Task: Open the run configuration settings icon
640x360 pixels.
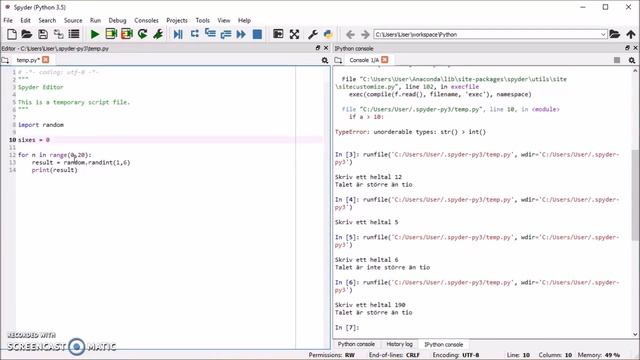Action: pos(158,34)
